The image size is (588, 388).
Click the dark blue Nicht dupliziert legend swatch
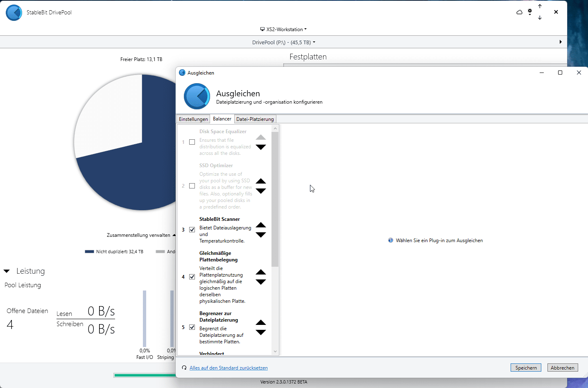coord(89,252)
